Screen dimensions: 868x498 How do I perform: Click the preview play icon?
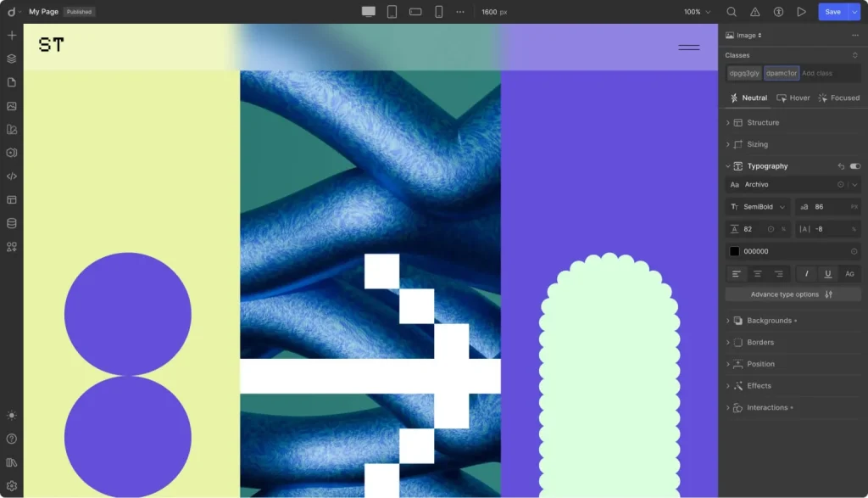click(x=801, y=12)
